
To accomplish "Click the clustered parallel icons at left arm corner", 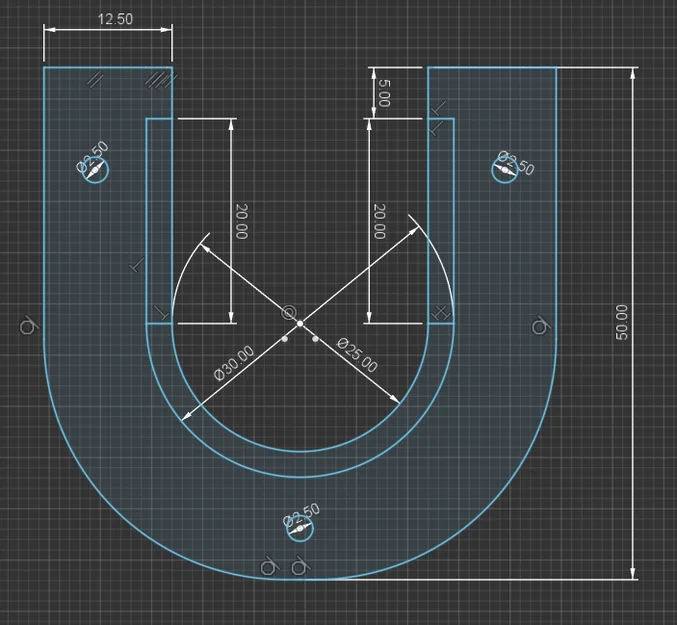I will pyautogui.click(x=160, y=80).
